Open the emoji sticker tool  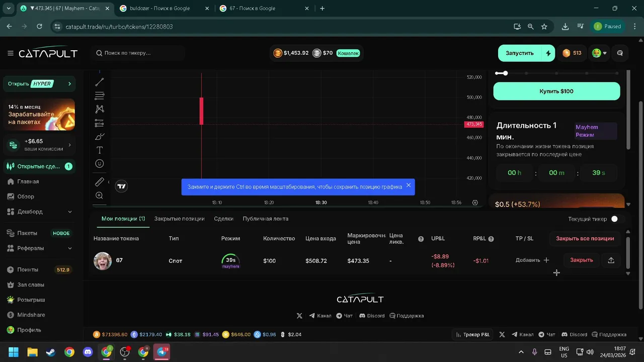(100, 163)
